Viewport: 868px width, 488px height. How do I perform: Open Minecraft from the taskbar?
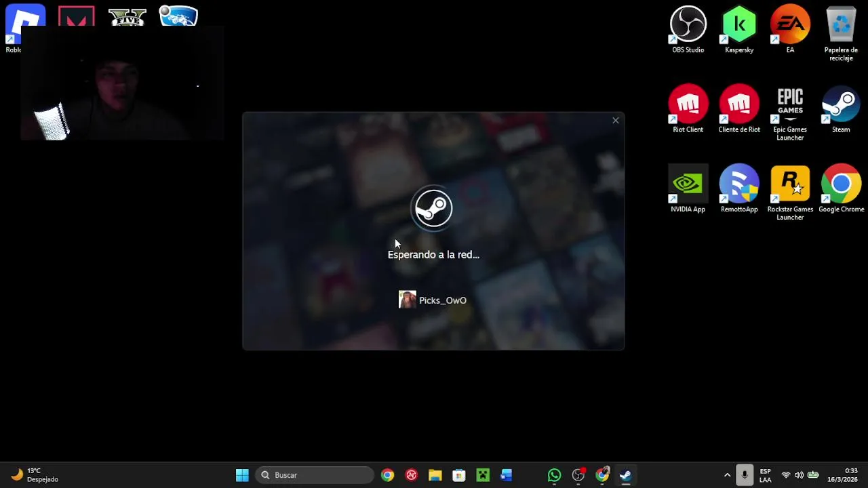[x=483, y=475]
